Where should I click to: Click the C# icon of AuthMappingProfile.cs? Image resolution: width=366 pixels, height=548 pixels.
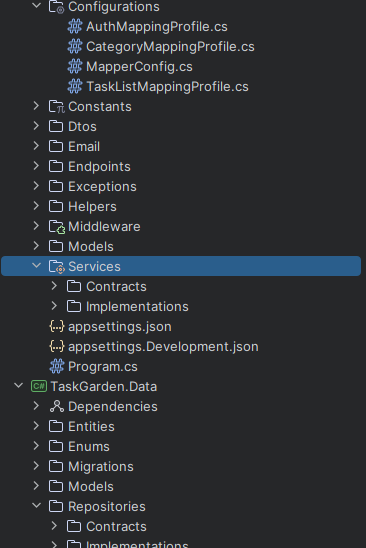(75, 27)
